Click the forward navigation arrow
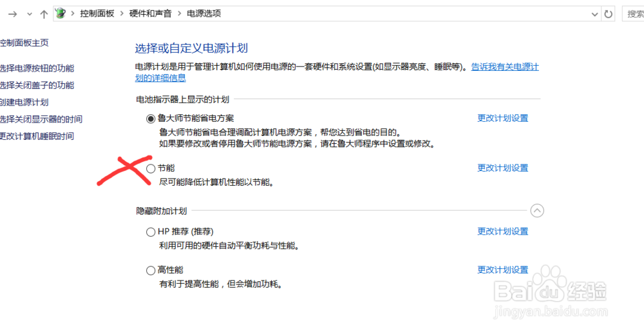644x334 pixels. [13, 14]
